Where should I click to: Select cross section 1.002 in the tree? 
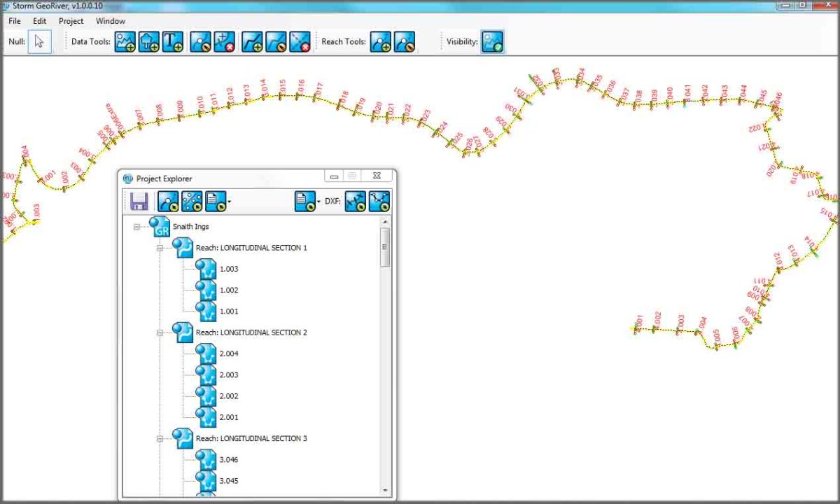click(x=228, y=290)
